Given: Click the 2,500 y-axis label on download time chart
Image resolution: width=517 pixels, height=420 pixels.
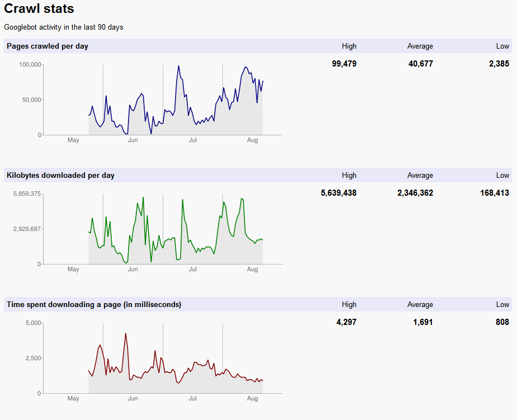Looking at the screenshot, I should click(x=33, y=358).
